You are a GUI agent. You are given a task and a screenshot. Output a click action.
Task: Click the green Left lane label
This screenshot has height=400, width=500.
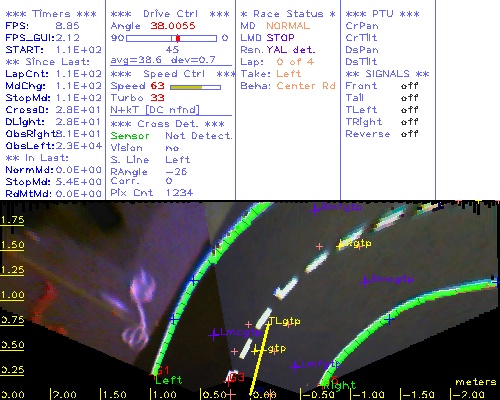169,380
